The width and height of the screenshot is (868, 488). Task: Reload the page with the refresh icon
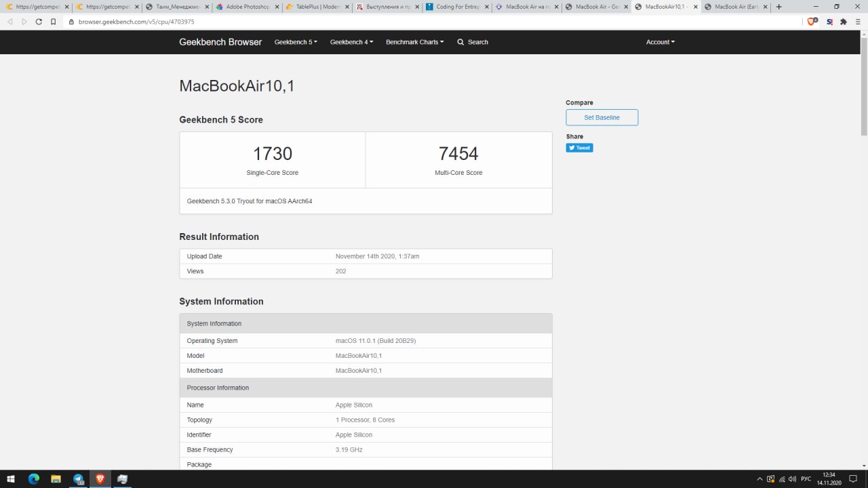coord(39,22)
